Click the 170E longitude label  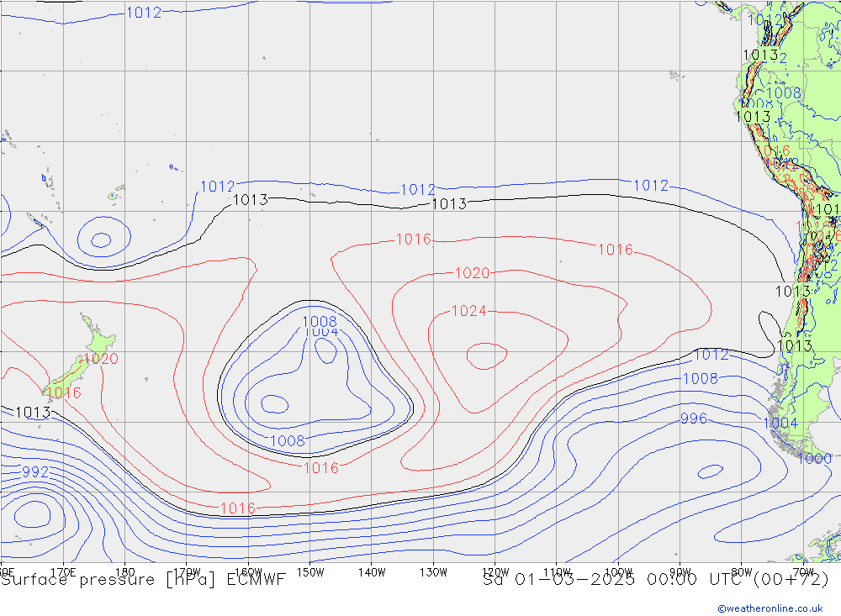(x=63, y=572)
